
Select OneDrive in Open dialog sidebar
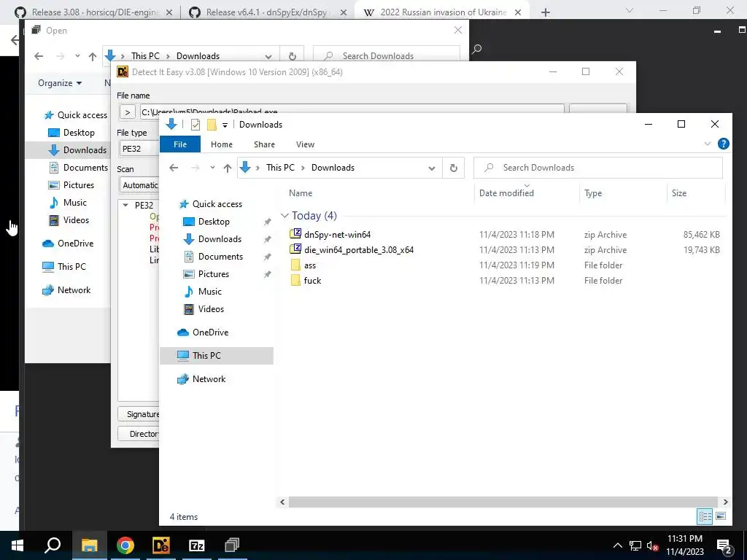point(75,244)
